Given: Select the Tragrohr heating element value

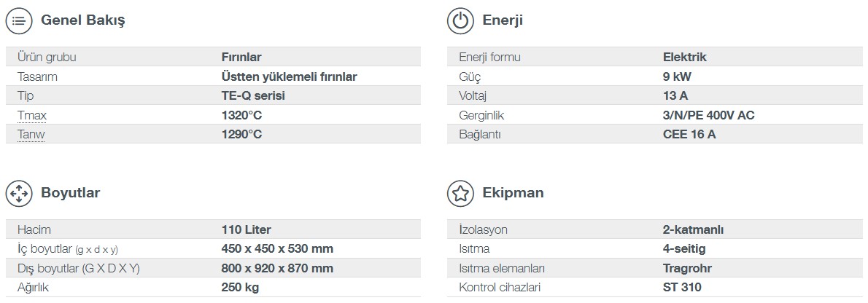Looking at the screenshot, I should coord(687,268).
